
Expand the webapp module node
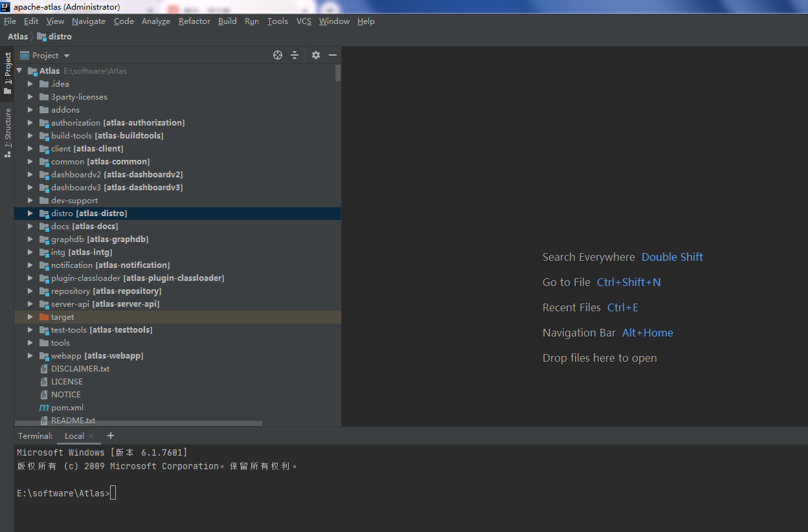(x=30, y=356)
